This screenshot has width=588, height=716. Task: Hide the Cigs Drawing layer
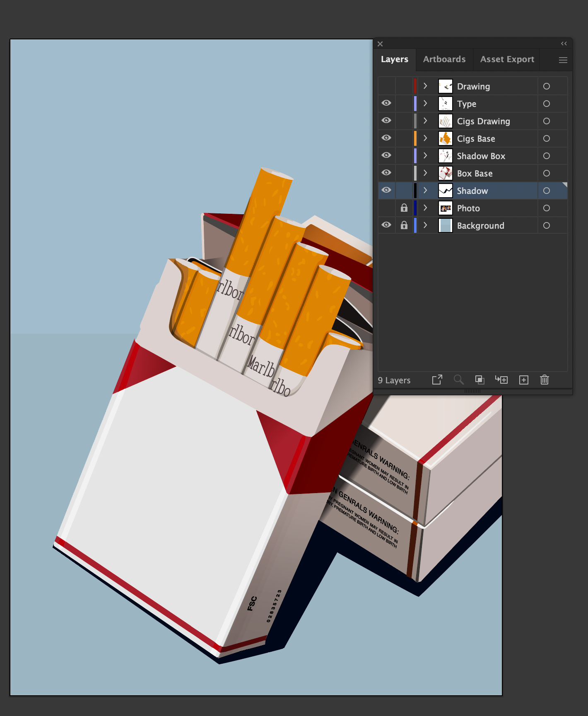[x=386, y=121]
